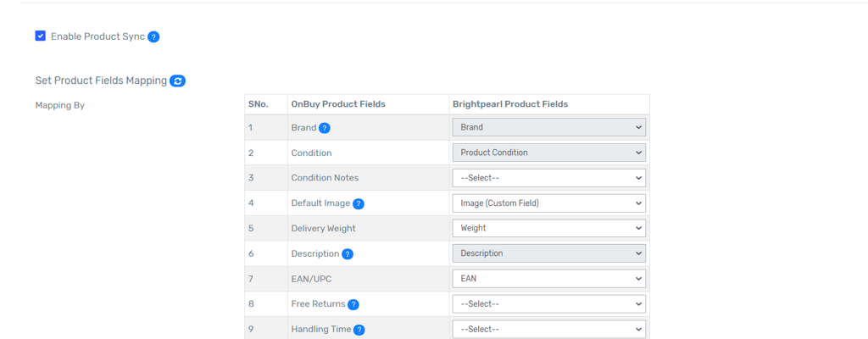Click the Handling Time field name

pyautogui.click(x=321, y=329)
